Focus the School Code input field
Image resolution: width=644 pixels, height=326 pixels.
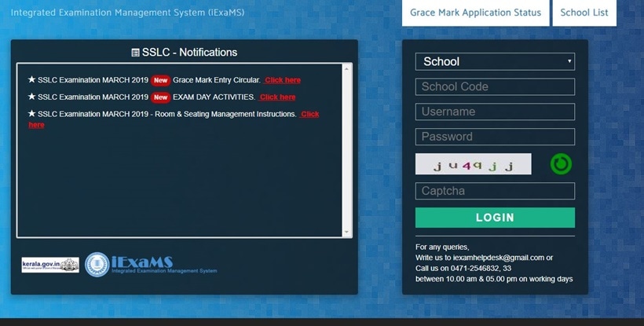[x=495, y=86]
